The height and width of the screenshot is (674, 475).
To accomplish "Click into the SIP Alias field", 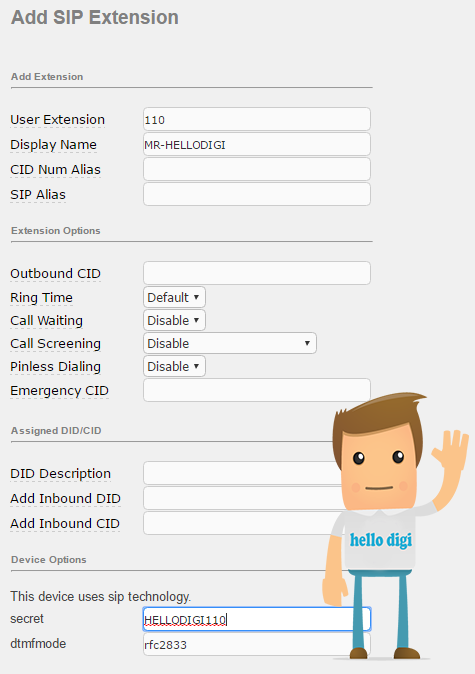I will point(257,194).
